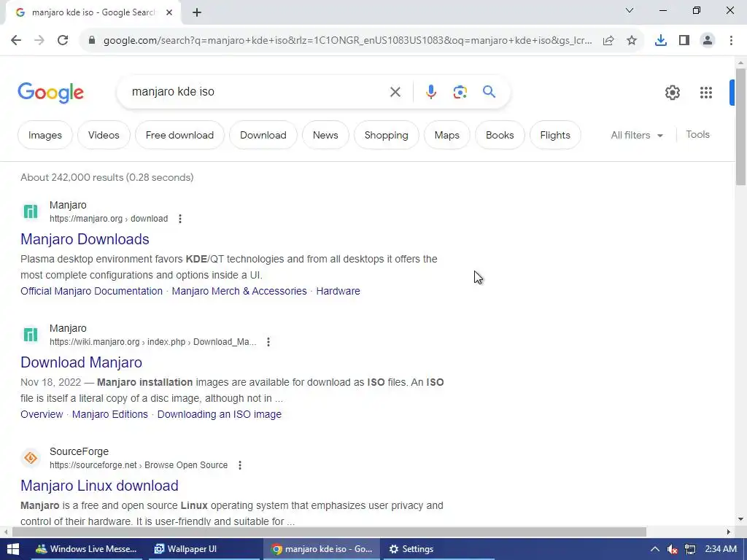This screenshot has height=560, width=747.
Task: Start voice search with microphone
Action: coord(430,92)
